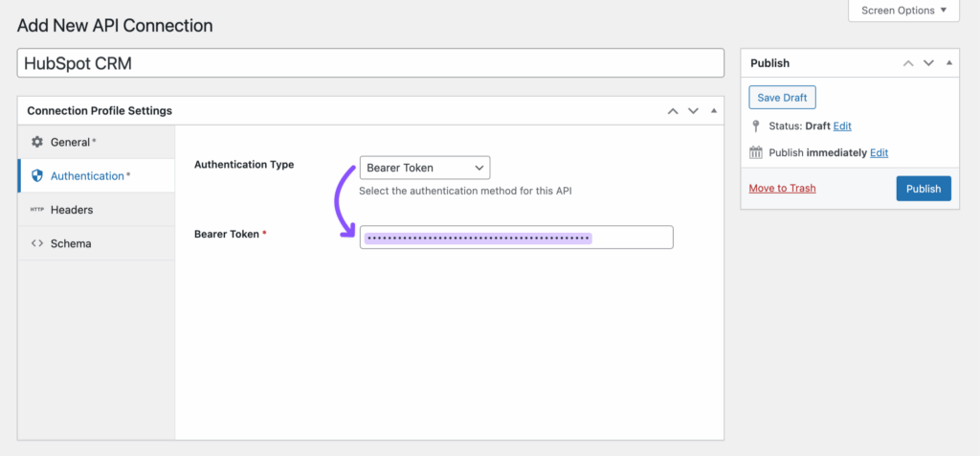Open the Headers tab
Screen dimensions: 980x456
tap(97, 210)
